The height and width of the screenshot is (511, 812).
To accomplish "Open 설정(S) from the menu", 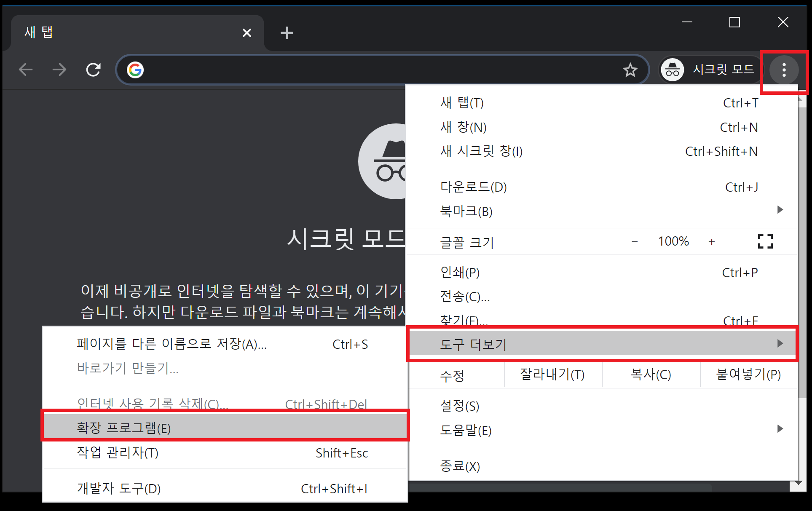I will 460,406.
